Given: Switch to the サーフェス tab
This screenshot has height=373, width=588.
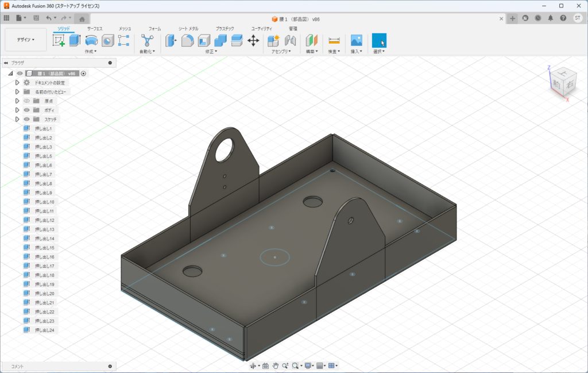Looking at the screenshot, I should pos(95,29).
